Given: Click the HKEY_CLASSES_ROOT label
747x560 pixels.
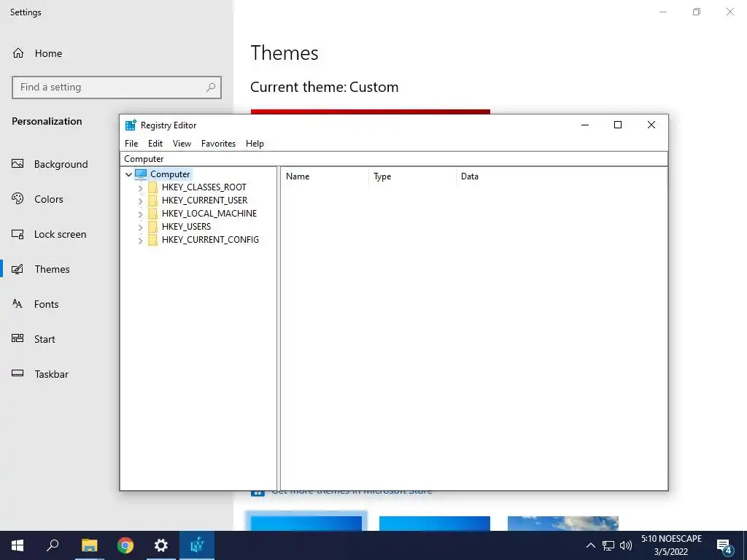Looking at the screenshot, I should [204, 187].
